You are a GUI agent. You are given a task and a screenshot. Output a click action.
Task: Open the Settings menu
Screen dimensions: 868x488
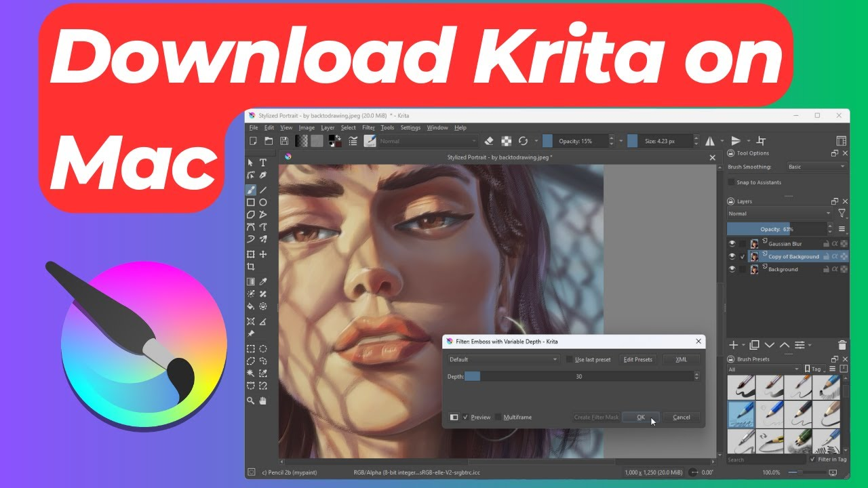[x=410, y=127]
